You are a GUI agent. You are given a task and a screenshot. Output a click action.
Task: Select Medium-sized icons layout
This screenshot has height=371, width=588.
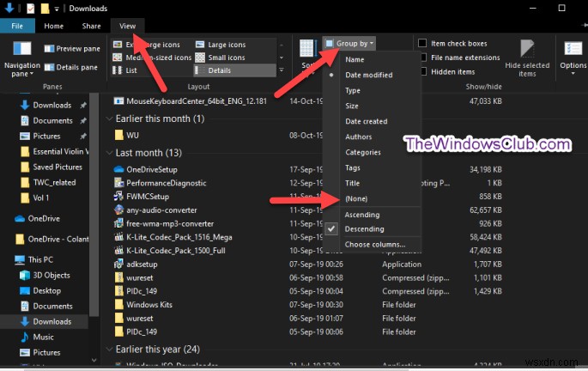coord(152,58)
